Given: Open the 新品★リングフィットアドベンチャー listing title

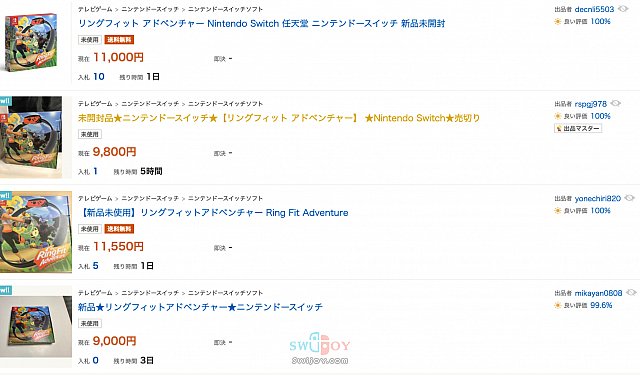Looking at the screenshot, I should click(200, 307).
